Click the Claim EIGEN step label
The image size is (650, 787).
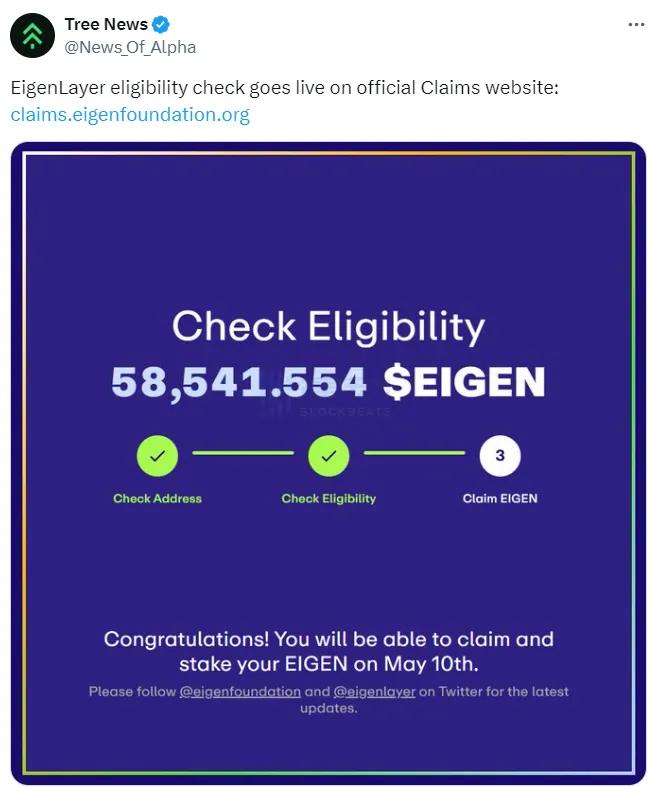(500, 498)
